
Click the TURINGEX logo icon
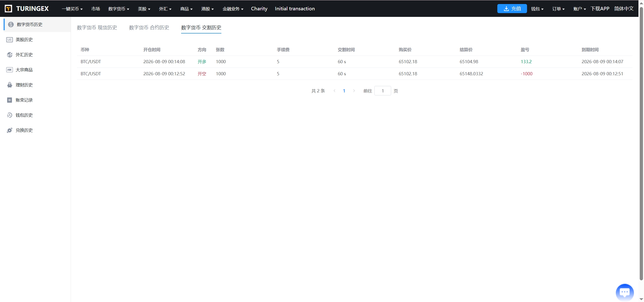click(9, 9)
